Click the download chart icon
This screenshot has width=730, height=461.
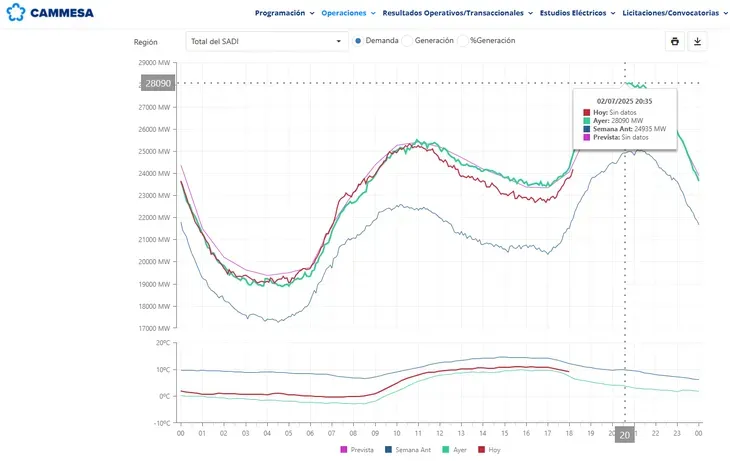(698, 41)
